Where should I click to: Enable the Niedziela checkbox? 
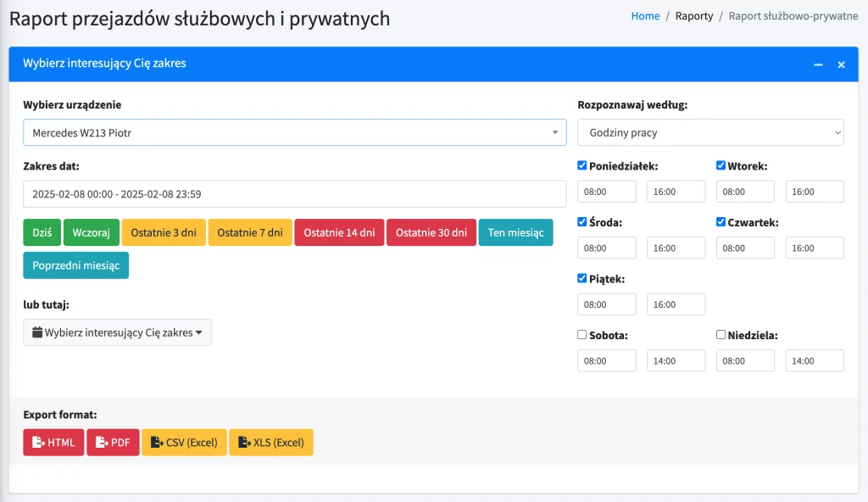click(721, 335)
